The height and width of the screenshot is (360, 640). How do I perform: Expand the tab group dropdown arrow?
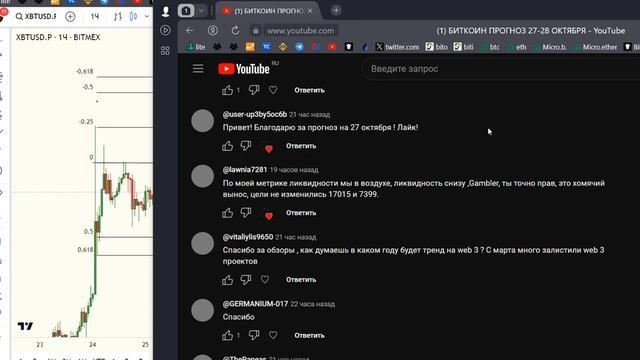pos(201,11)
